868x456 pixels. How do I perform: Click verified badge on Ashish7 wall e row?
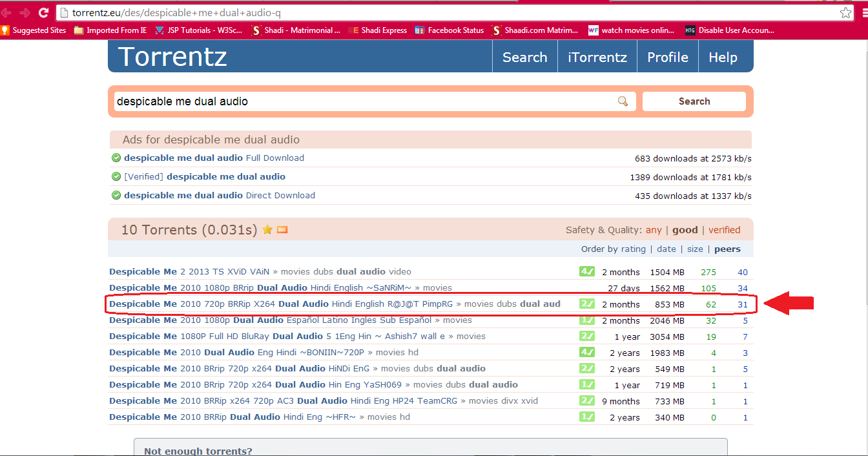tap(587, 336)
